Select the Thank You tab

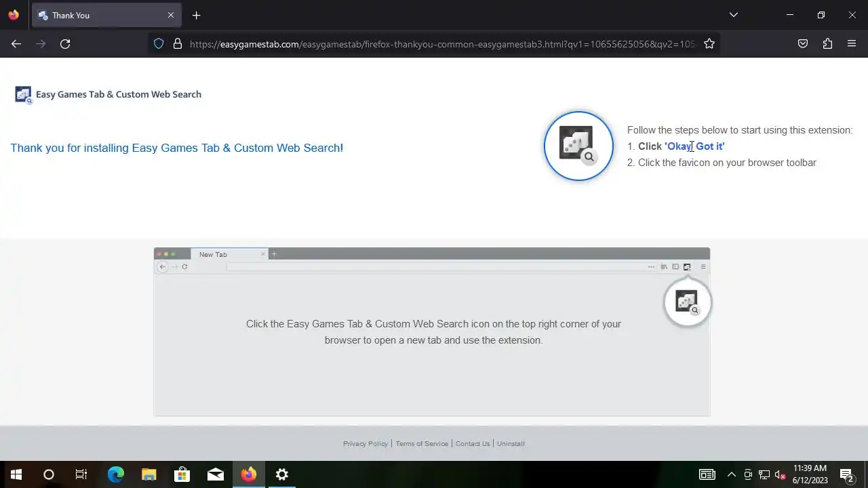point(106,15)
